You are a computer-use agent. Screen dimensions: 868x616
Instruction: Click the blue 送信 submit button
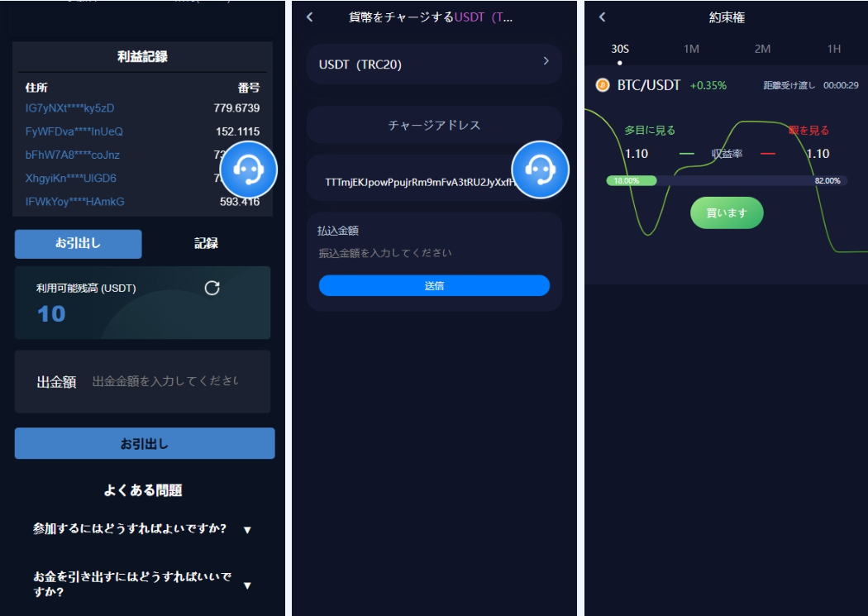[x=434, y=285]
